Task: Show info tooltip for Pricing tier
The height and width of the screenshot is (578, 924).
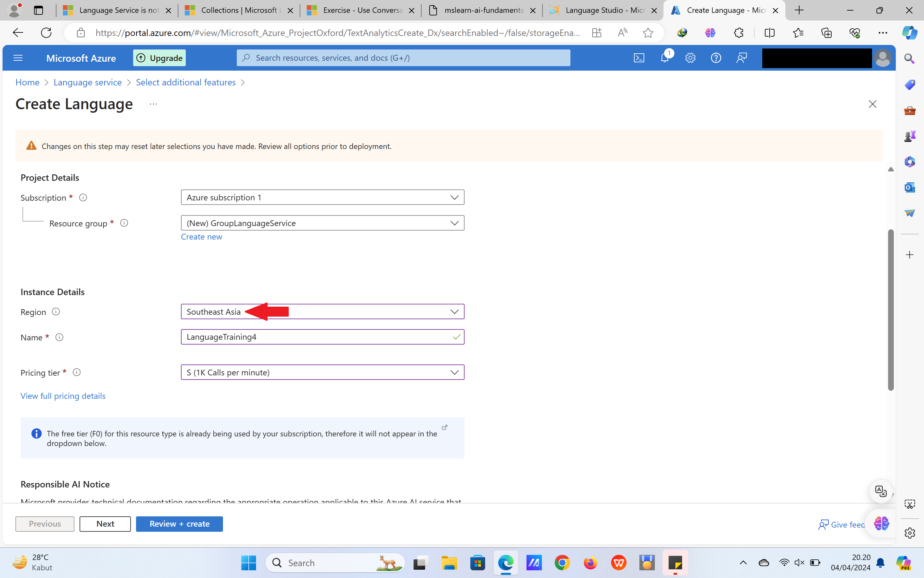Action: pyautogui.click(x=77, y=372)
